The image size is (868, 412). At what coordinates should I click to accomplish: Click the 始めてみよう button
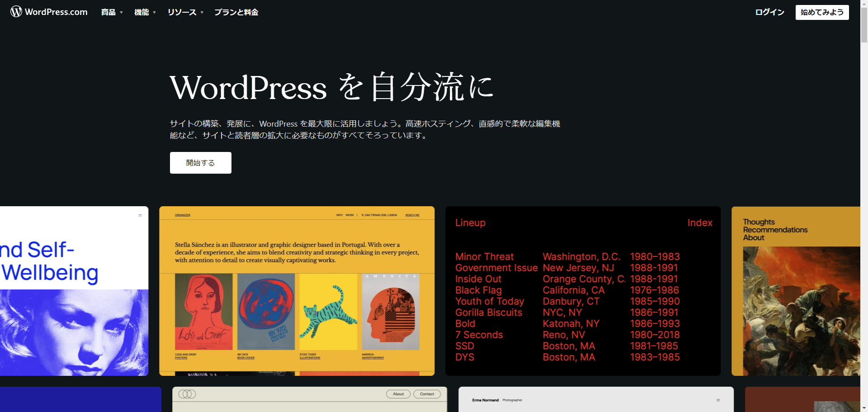822,12
